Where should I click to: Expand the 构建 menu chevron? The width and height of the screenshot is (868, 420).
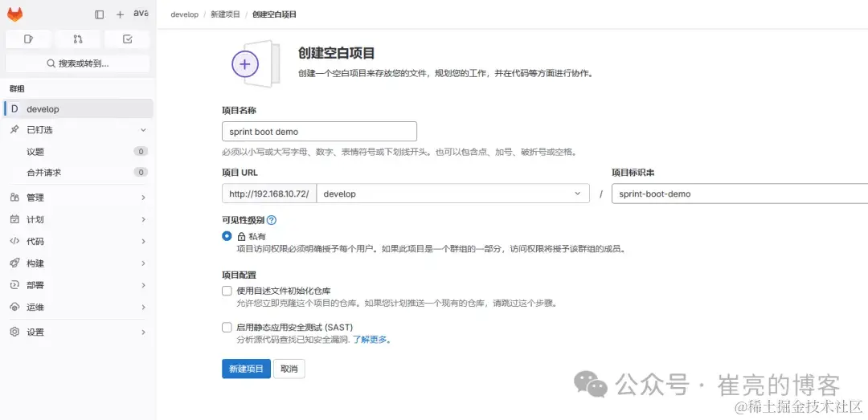pos(143,263)
